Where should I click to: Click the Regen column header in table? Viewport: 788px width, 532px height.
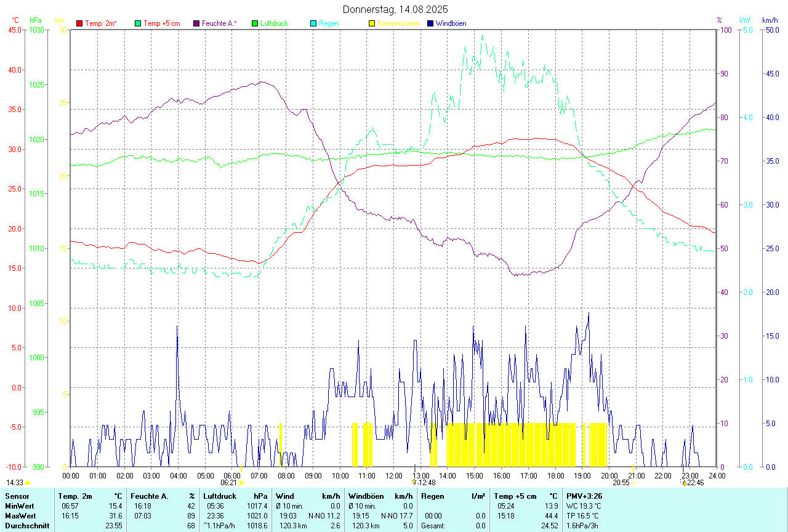pyautogui.click(x=432, y=496)
